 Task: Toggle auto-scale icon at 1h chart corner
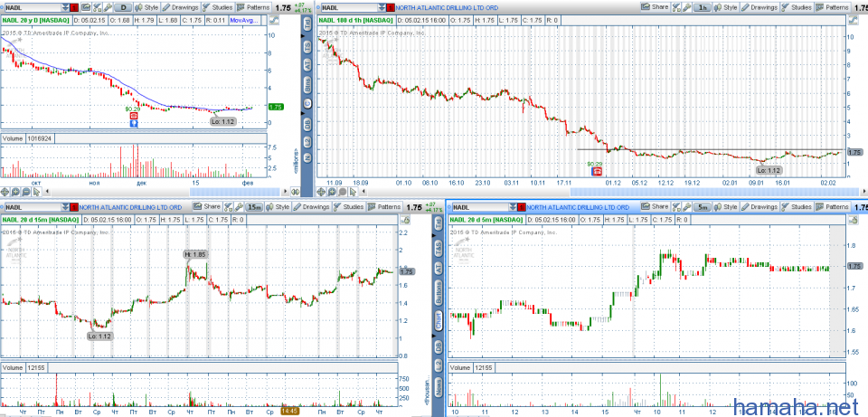point(853,20)
